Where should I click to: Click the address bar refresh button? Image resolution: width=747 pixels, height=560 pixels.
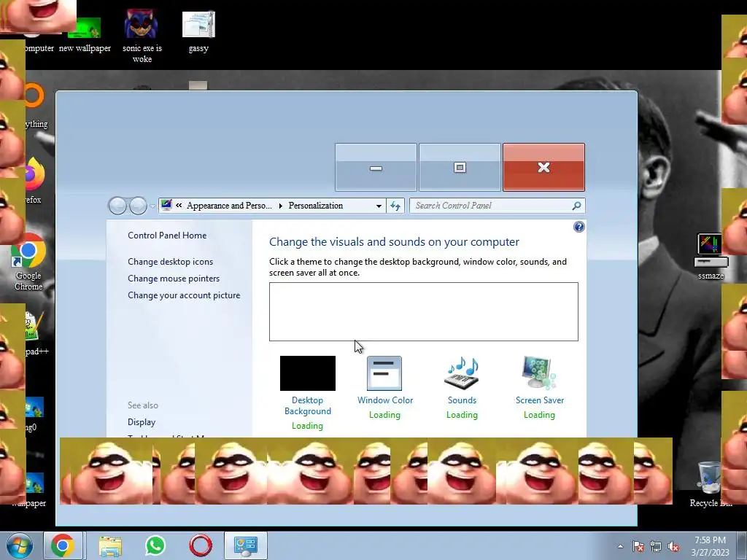[395, 206]
